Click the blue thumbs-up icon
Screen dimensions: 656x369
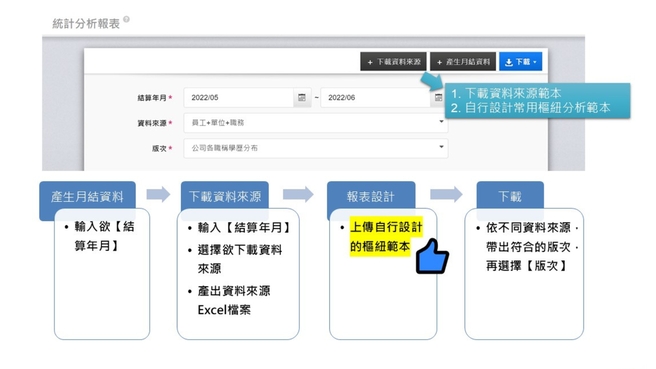432,256
